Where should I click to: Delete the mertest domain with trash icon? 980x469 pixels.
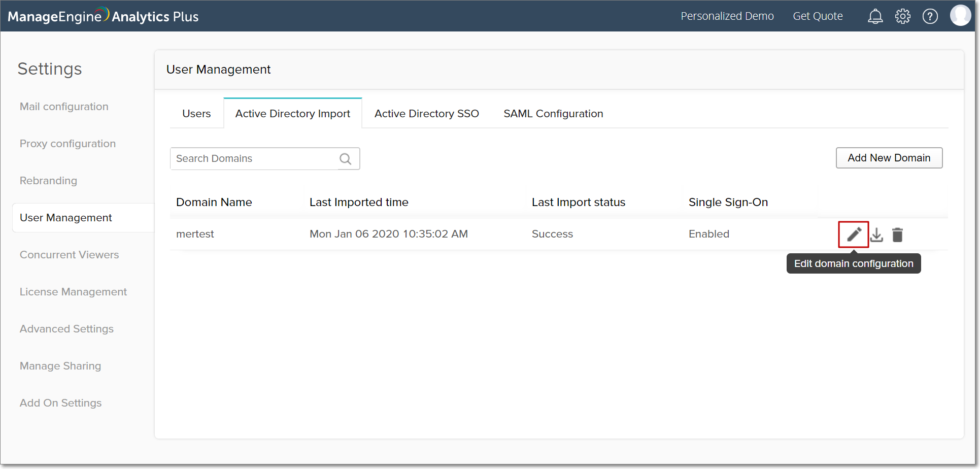pyautogui.click(x=897, y=234)
